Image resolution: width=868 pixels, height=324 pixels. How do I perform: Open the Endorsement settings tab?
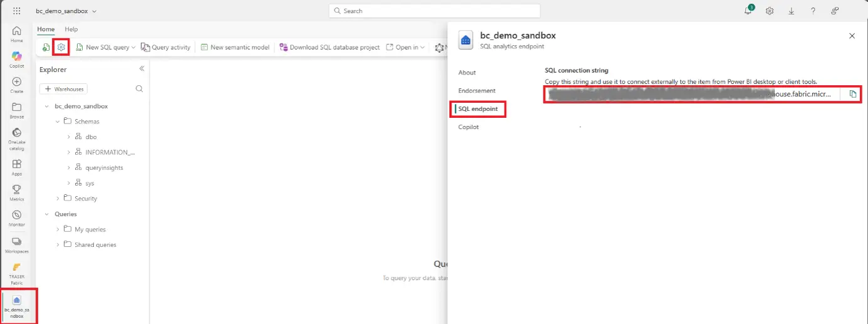point(477,91)
